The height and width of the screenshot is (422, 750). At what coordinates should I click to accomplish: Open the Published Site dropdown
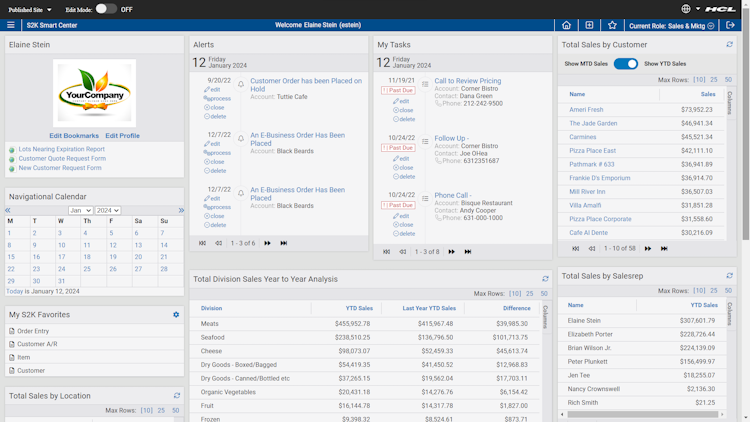30,10
